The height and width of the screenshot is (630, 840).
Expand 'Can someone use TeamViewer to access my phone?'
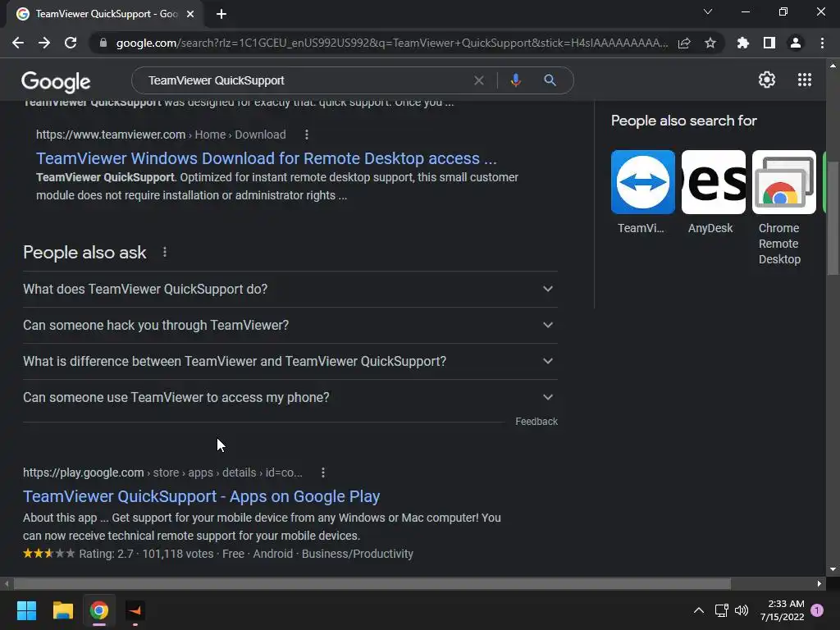290,398
